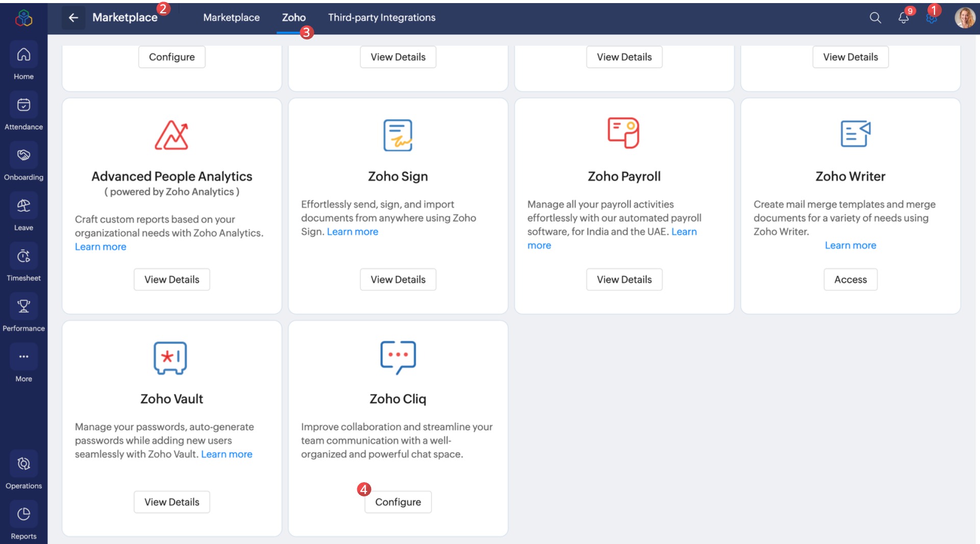
Task: Switch to the Marketplace tab
Action: point(231,17)
